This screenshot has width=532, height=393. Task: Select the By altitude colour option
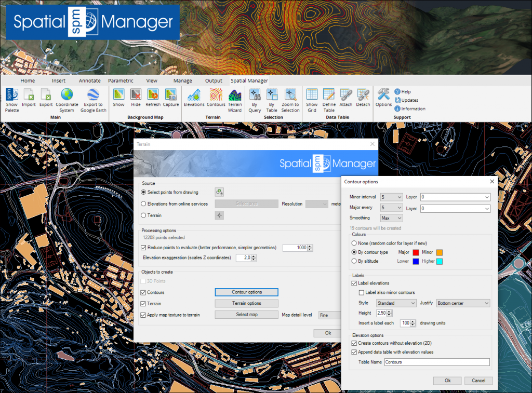click(355, 261)
